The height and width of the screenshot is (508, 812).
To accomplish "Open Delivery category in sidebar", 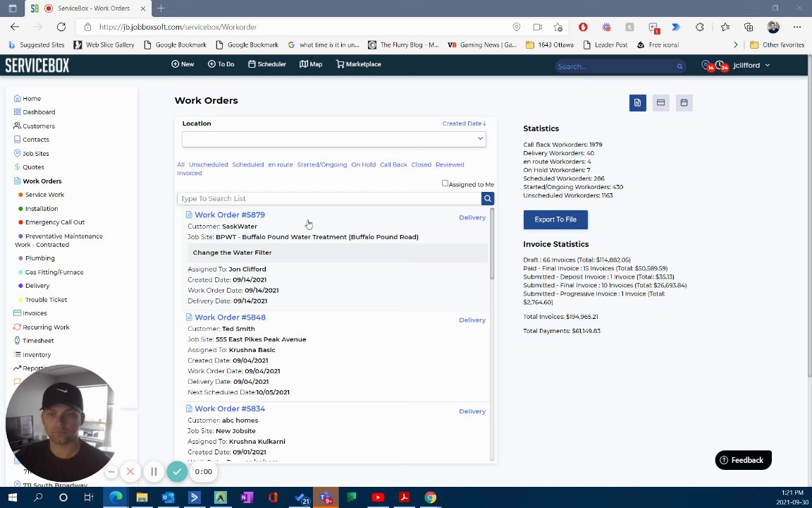I will (x=34, y=286).
